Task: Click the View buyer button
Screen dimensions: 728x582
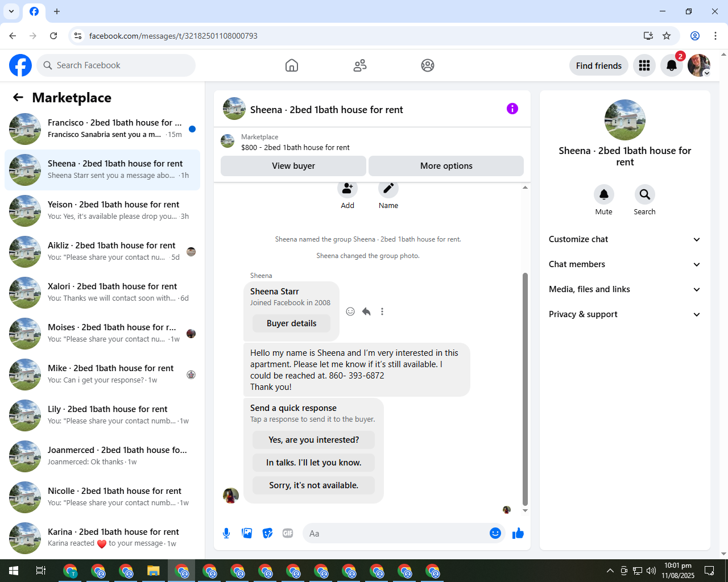Action: click(293, 166)
